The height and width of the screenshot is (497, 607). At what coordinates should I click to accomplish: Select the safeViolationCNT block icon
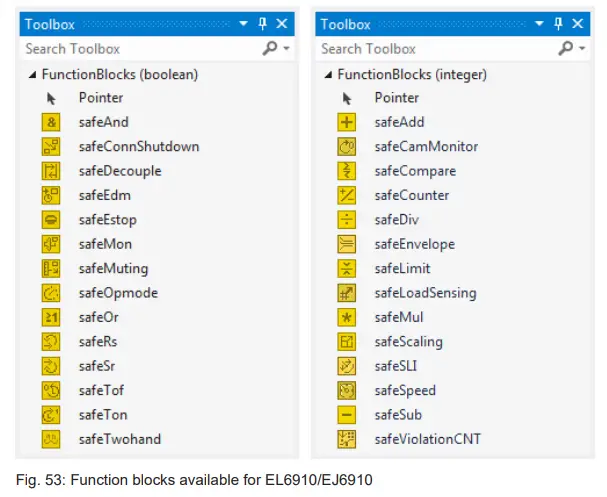(346, 439)
